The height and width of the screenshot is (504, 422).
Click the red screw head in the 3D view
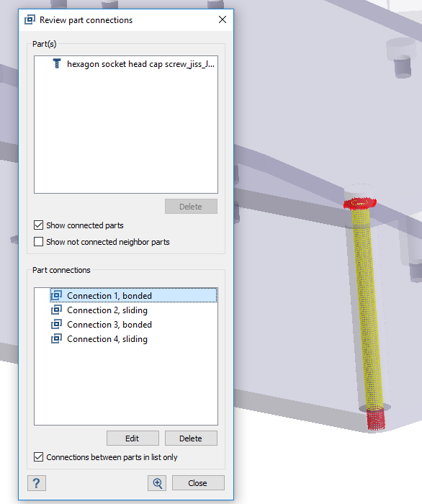click(359, 203)
